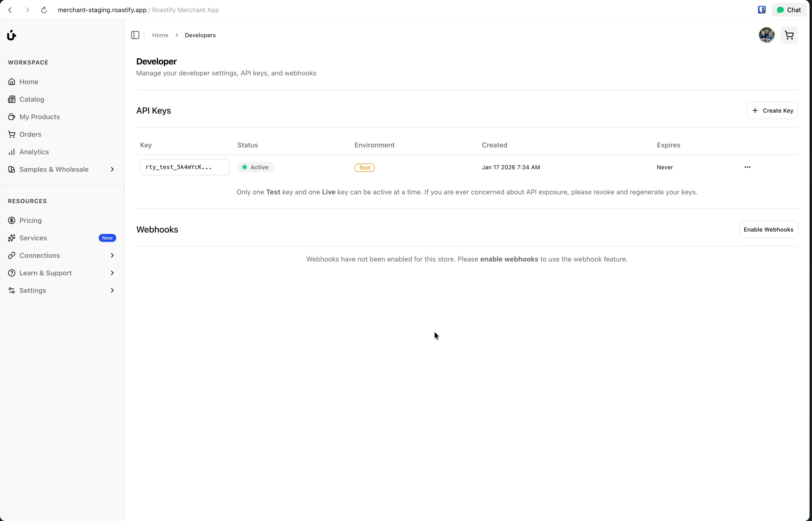Navigate to Catalog in sidebar
Viewport: 812px width, 521px height.
click(32, 99)
